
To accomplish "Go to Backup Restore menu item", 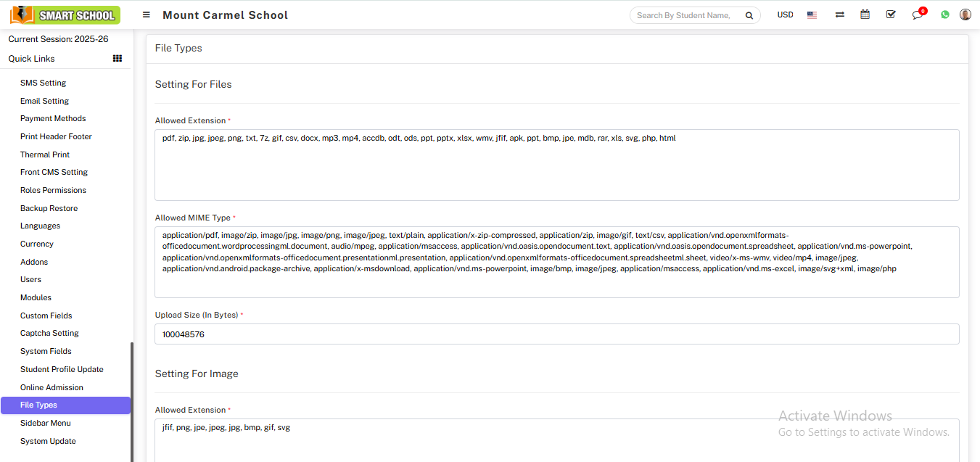I will coord(49,208).
